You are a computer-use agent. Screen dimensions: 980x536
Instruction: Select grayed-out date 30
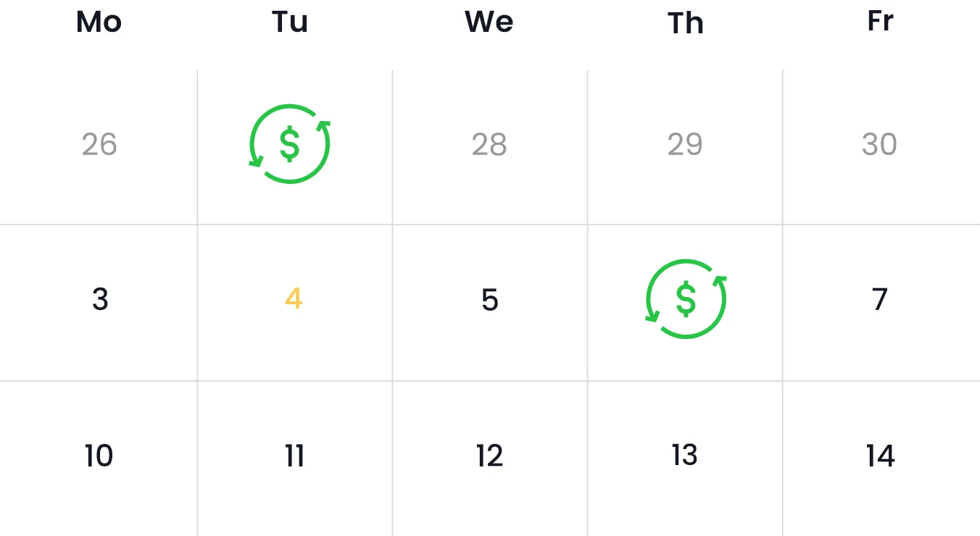coord(879,144)
